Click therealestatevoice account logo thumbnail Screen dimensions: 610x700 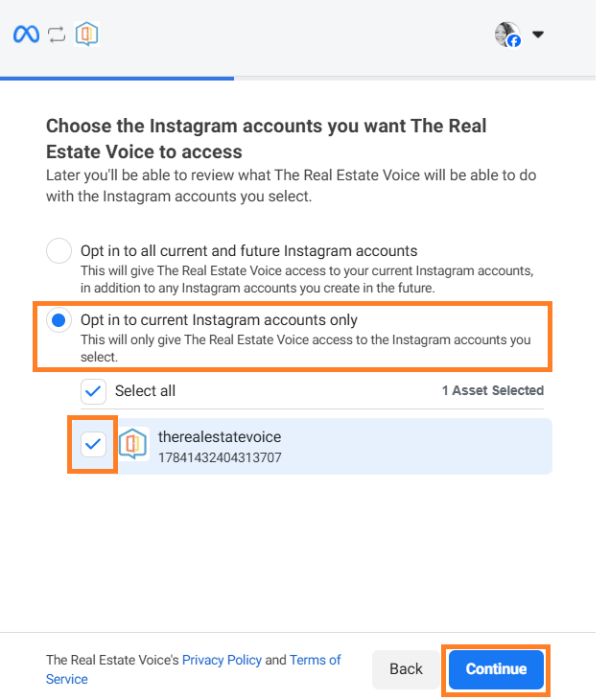[x=133, y=444]
